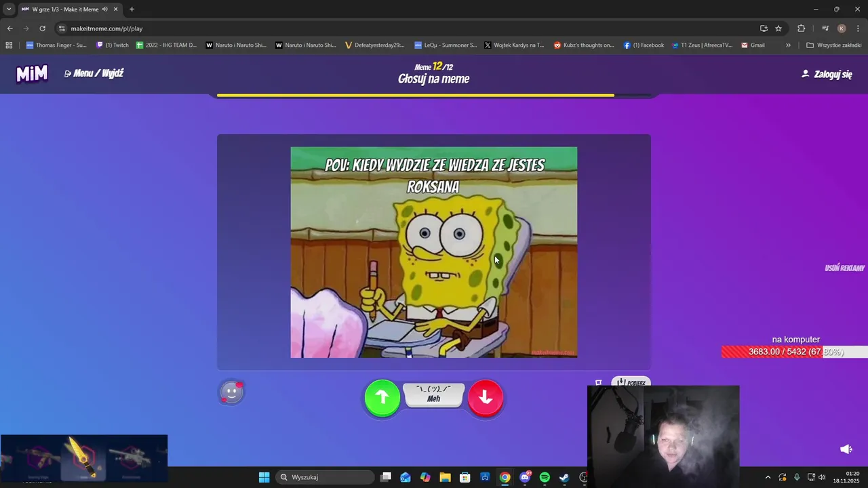Open Kubz's thoughts Reddit bookmark
868x488 pixels.
[x=584, y=45]
